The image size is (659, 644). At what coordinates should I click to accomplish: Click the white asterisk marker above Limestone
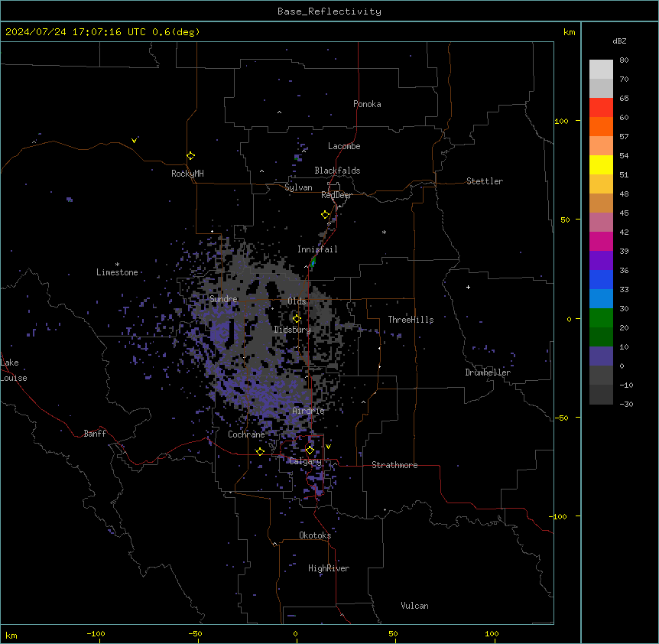tap(117, 265)
